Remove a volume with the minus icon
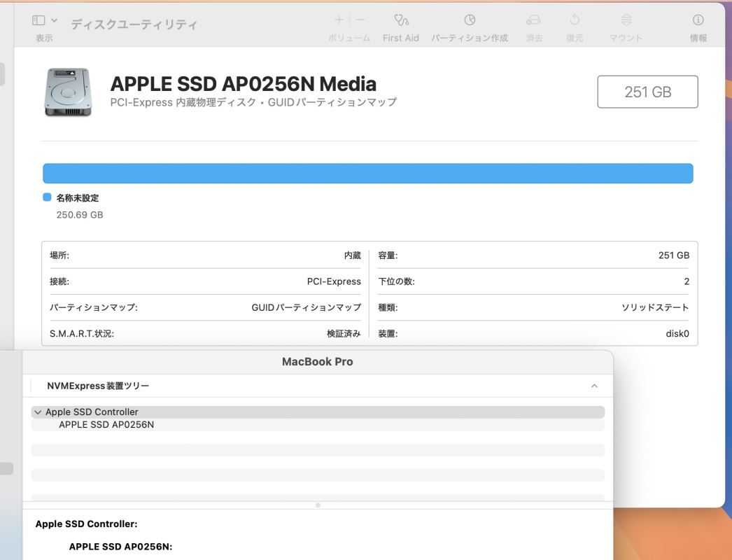This screenshot has height=560, width=732. [x=360, y=20]
